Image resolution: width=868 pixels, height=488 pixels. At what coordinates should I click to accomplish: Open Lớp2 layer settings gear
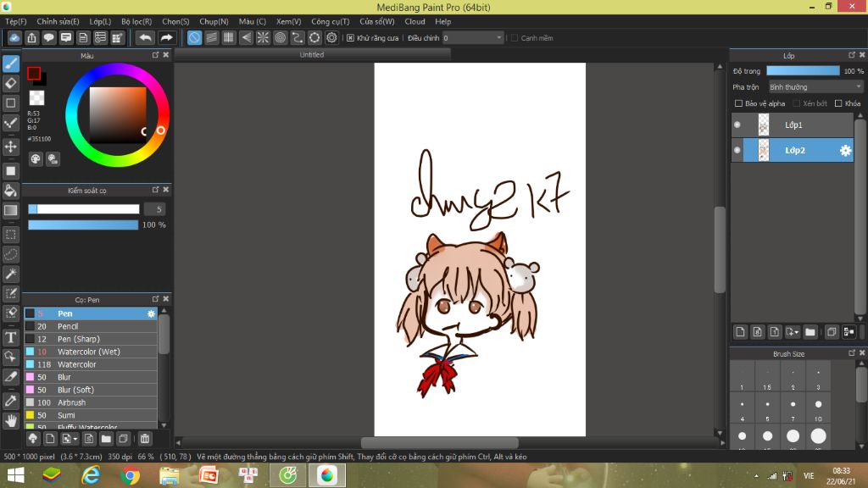coord(845,151)
